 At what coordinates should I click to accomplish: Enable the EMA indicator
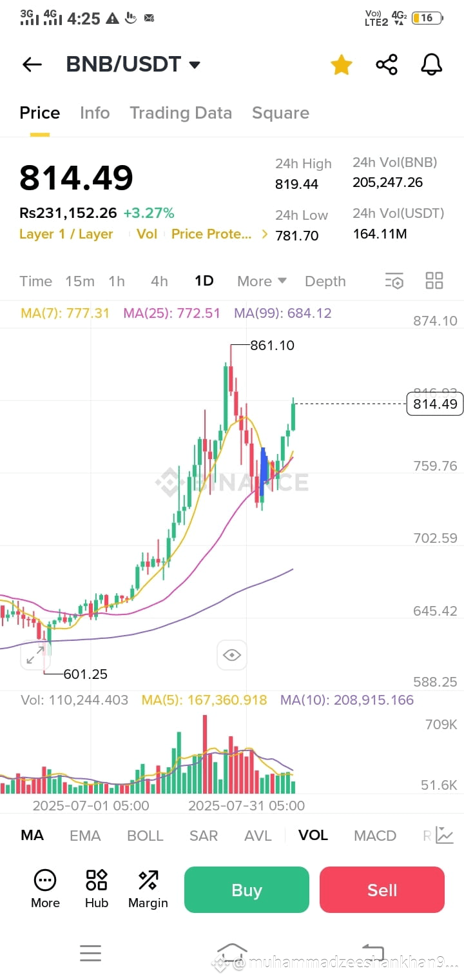[85, 836]
